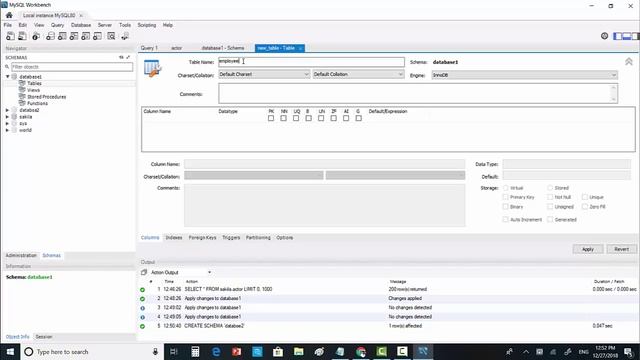Open Windows Start menu
This screenshot has height=360, width=640.
(x=10, y=351)
